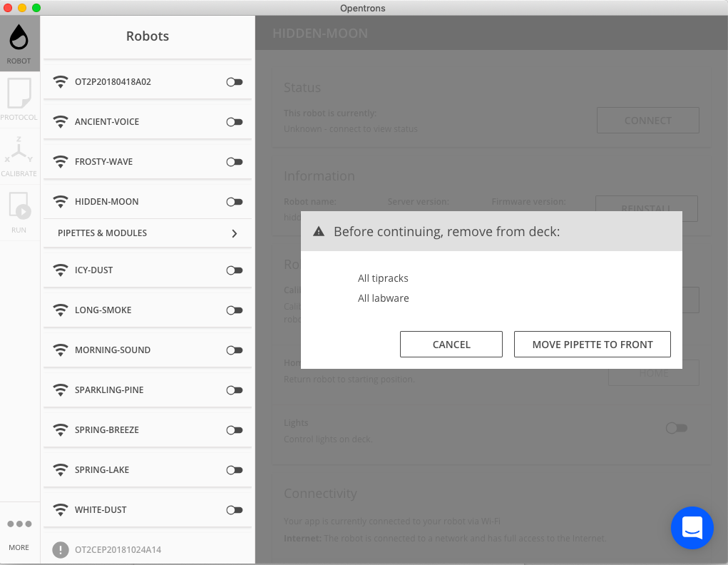
Task: Click the Wi-Fi icon beside SPRING-LAKE
Action: [61, 470]
